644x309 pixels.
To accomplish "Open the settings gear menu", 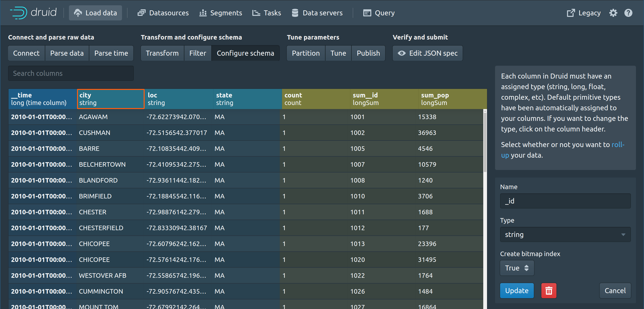I will coord(613,13).
